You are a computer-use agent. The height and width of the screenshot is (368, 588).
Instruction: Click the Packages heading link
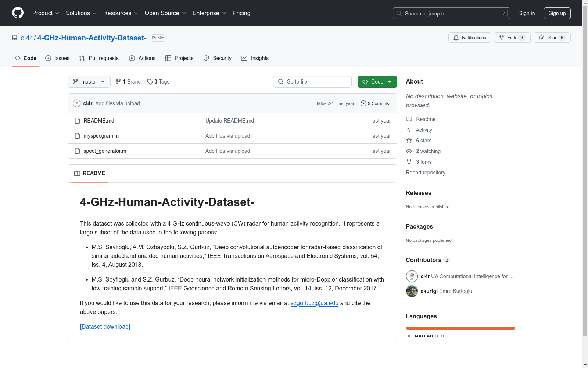(x=419, y=226)
